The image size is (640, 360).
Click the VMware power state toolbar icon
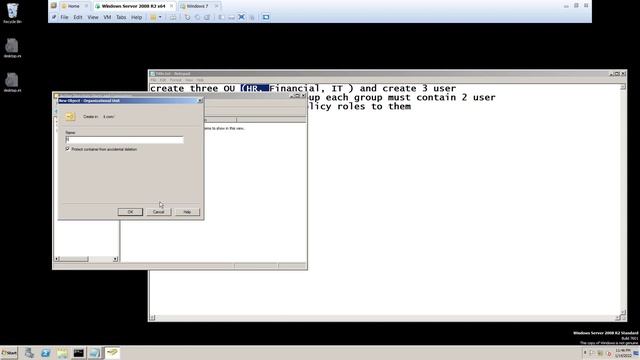pos(153,17)
